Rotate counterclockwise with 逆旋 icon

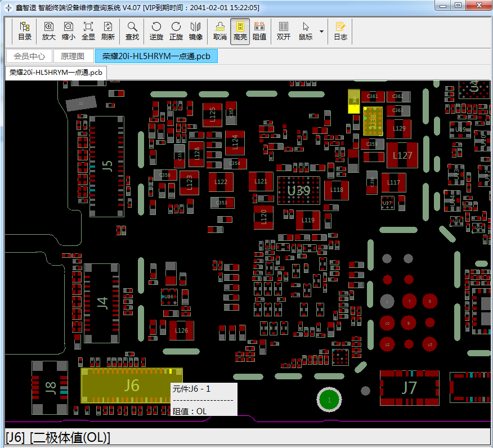(x=156, y=31)
